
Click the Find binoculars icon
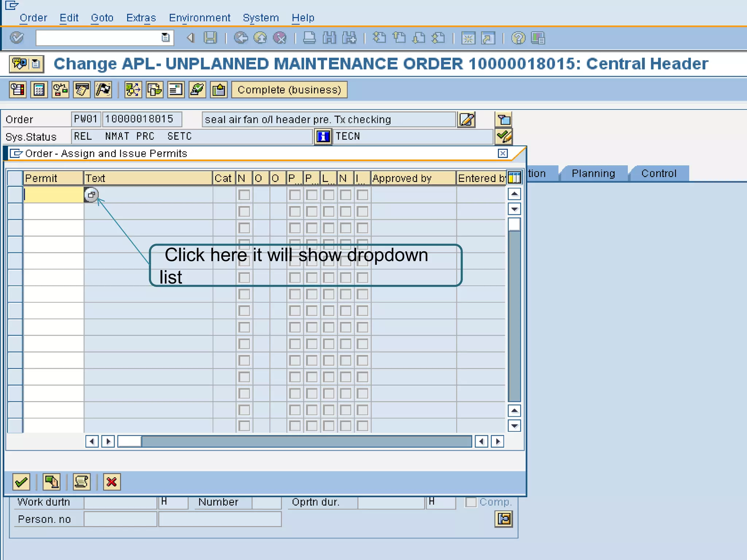point(329,38)
